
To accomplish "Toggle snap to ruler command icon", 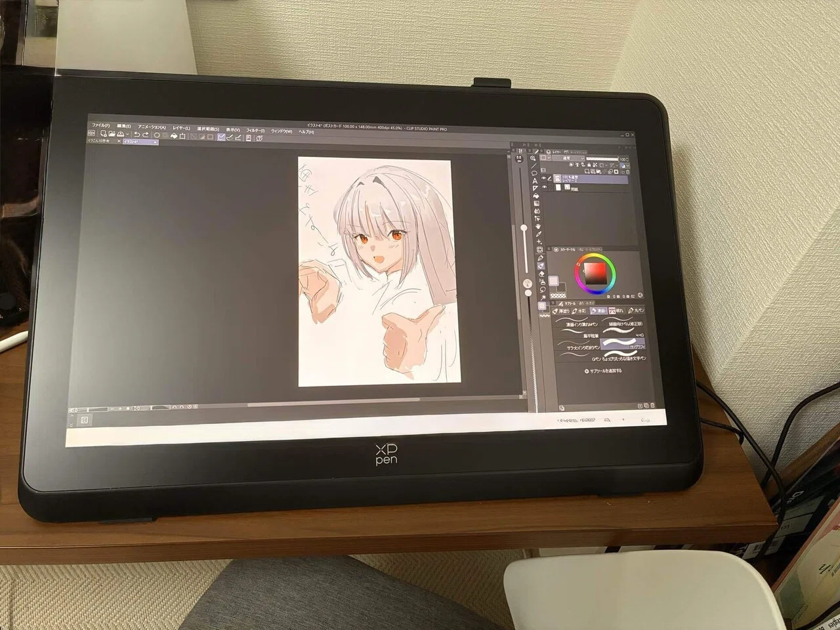I will coord(221,136).
